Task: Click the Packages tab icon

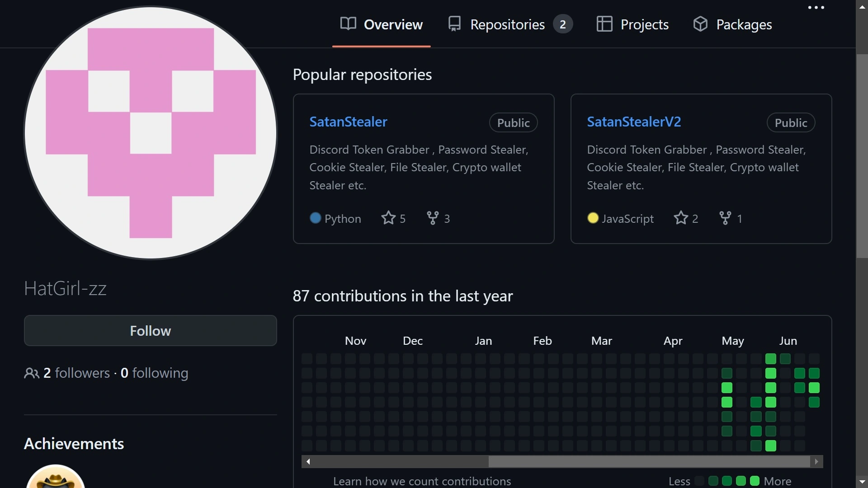Action: [x=701, y=24]
